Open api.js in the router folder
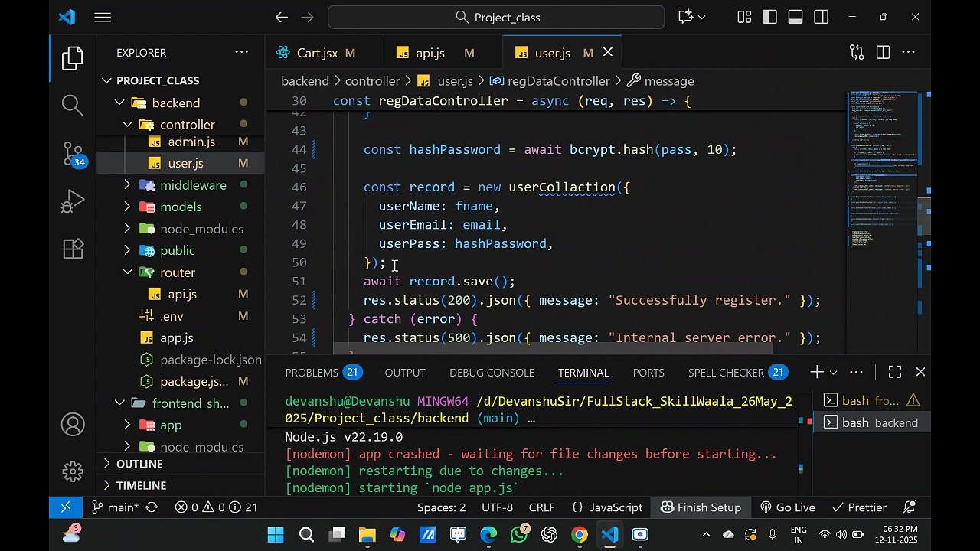Screen dimensions: 980x551 pos(181,294)
